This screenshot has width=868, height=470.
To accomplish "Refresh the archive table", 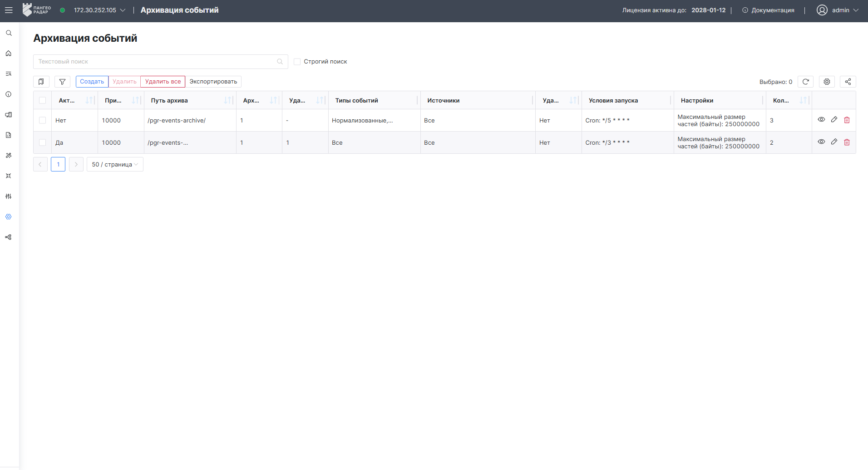I will 805,82.
